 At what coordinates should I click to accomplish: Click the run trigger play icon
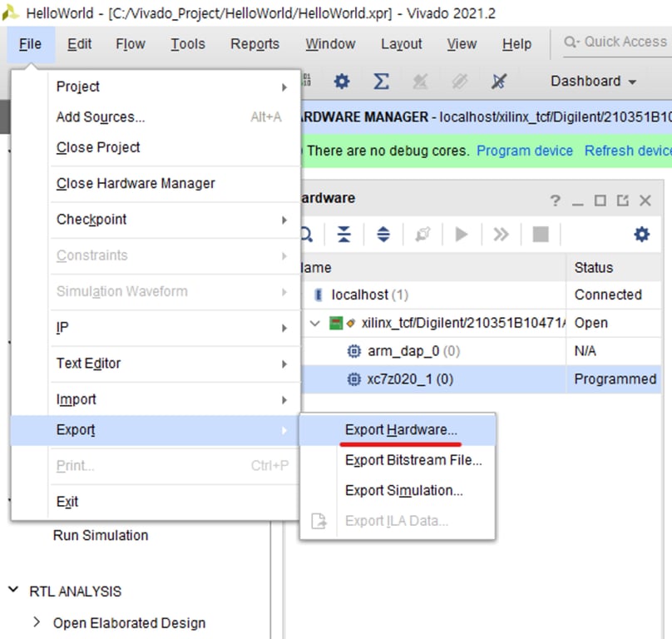(462, 234)
